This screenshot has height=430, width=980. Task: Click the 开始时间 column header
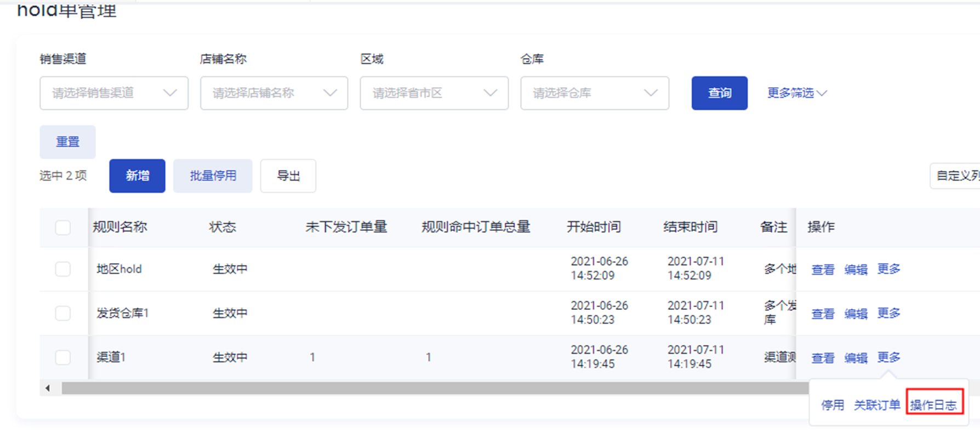point(594,227)
